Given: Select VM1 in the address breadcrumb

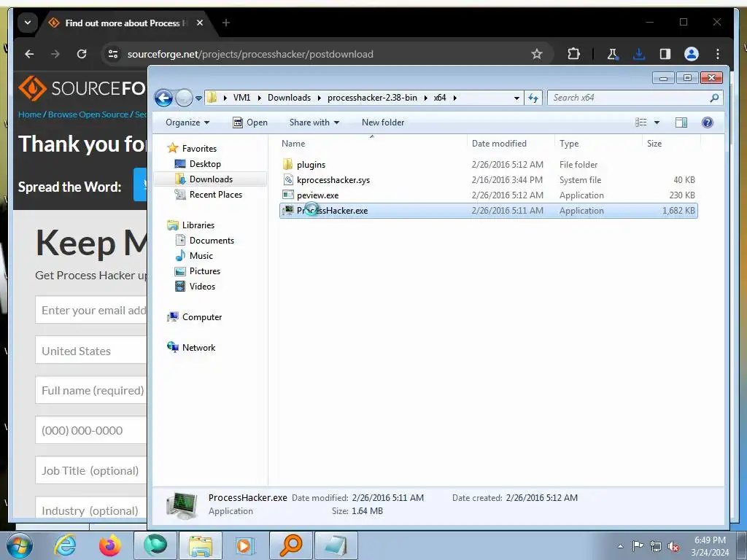Looking at the screenshot, I should pyautogui.click(x=241, y=98).
